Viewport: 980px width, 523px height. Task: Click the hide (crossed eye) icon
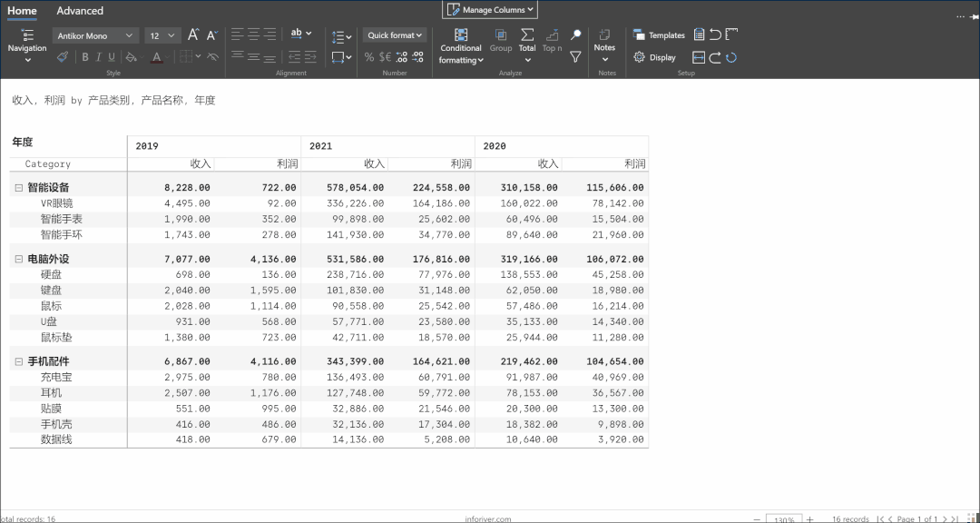coord(212,57)
